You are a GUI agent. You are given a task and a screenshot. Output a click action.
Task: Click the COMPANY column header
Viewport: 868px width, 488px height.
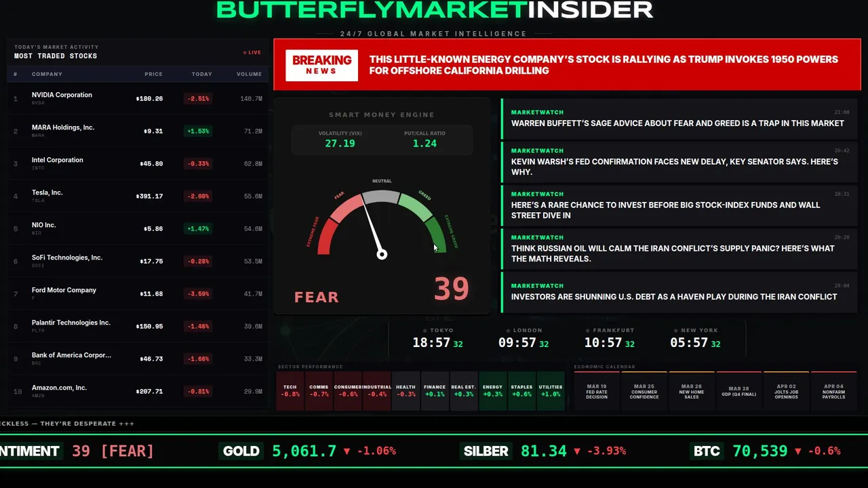(x=47, y=74)
